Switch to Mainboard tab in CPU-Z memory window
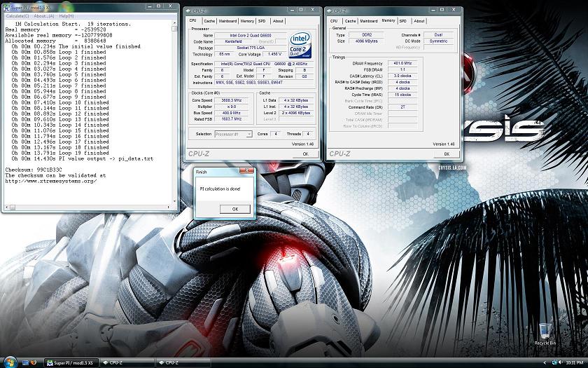 369,21
